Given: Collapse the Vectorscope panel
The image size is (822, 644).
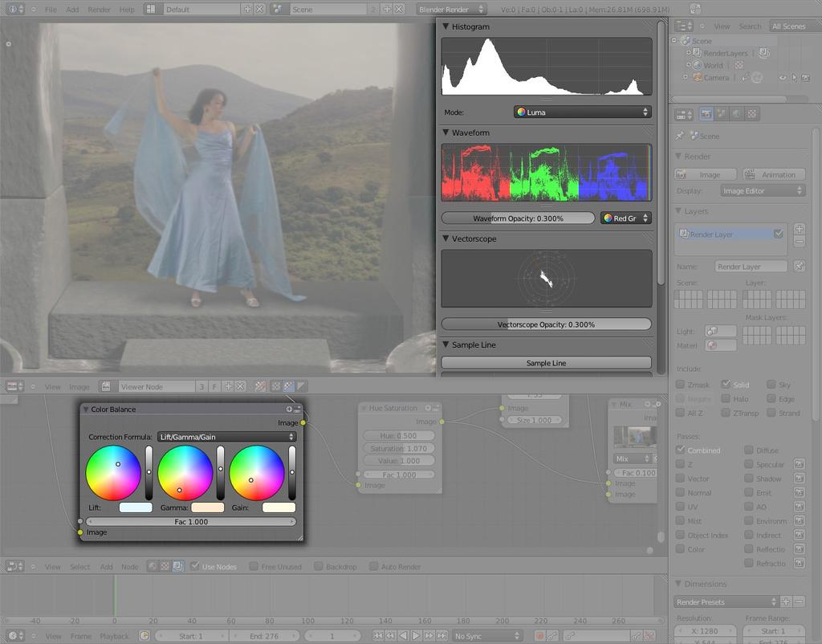Looking at the screenshot, I should 446,238.
